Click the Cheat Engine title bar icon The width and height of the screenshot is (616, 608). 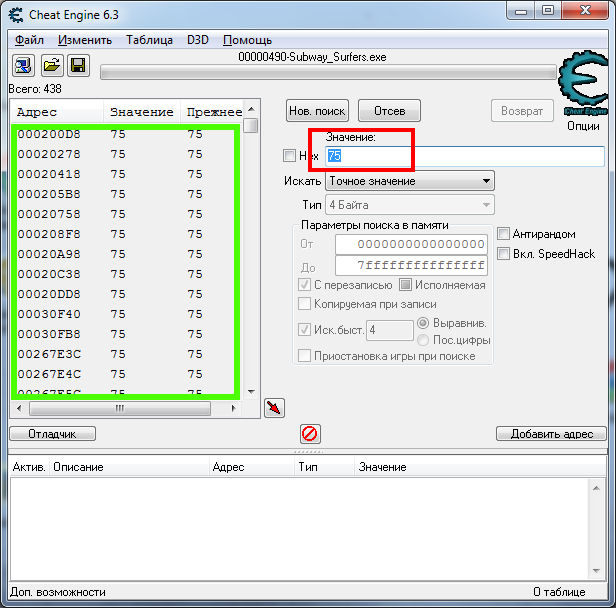click(x=16, y=15)
